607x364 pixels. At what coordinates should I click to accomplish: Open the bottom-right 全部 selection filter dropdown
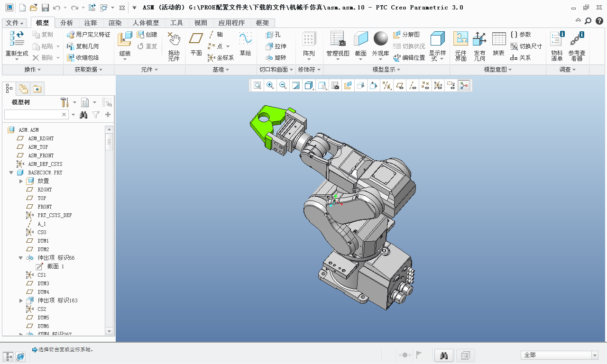pyautogui.click(x=595, y=355)
